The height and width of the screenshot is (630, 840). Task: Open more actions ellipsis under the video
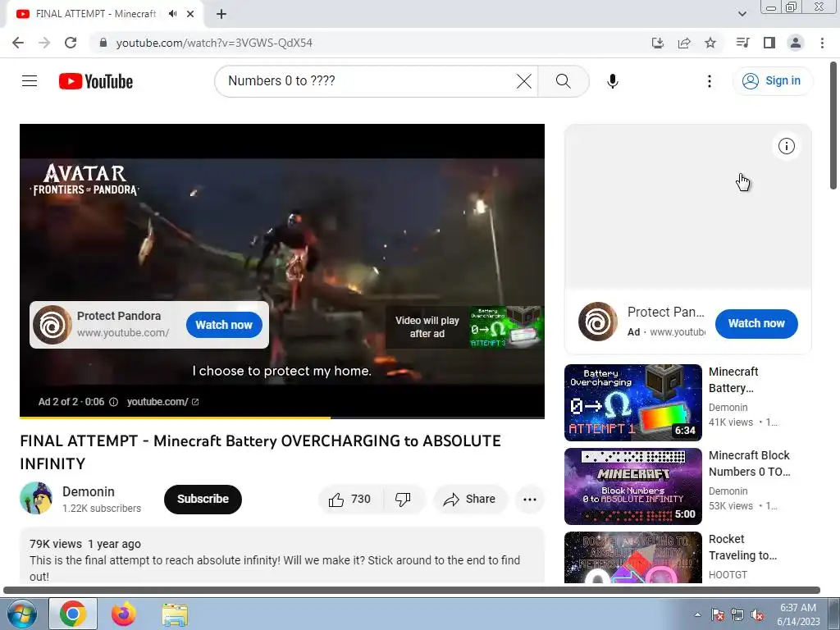pyautogui.click(x=530, y=500)
